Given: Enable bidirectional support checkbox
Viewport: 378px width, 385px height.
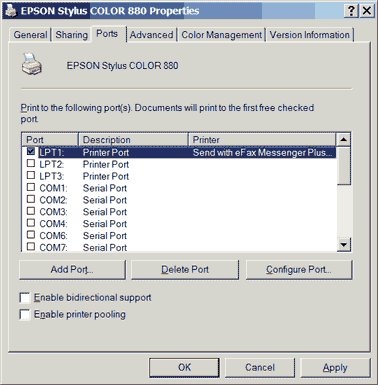Looking at the screenshot, I should coord(25,297).
